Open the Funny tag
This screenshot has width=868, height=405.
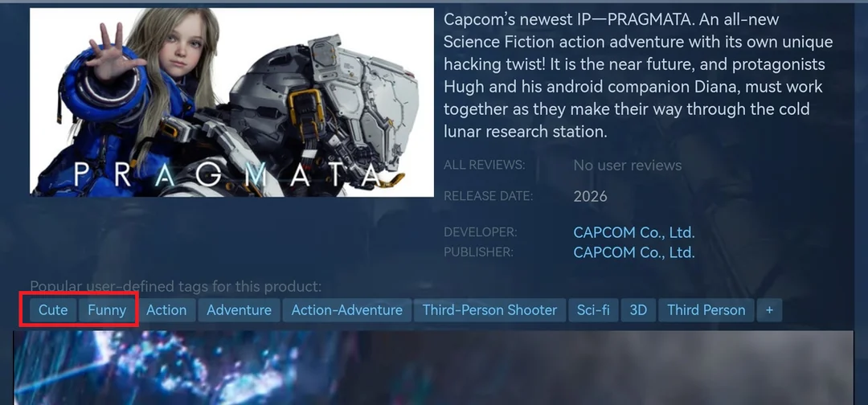(x=107, y=310)
